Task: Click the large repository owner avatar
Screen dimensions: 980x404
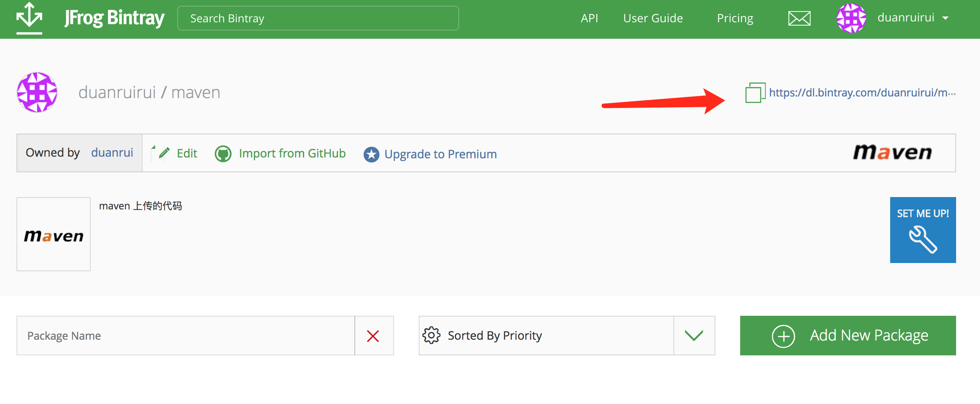Action: tap(37, 92)
